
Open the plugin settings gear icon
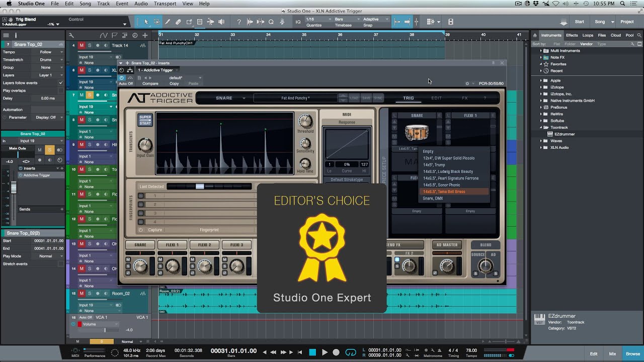(467, 83)
